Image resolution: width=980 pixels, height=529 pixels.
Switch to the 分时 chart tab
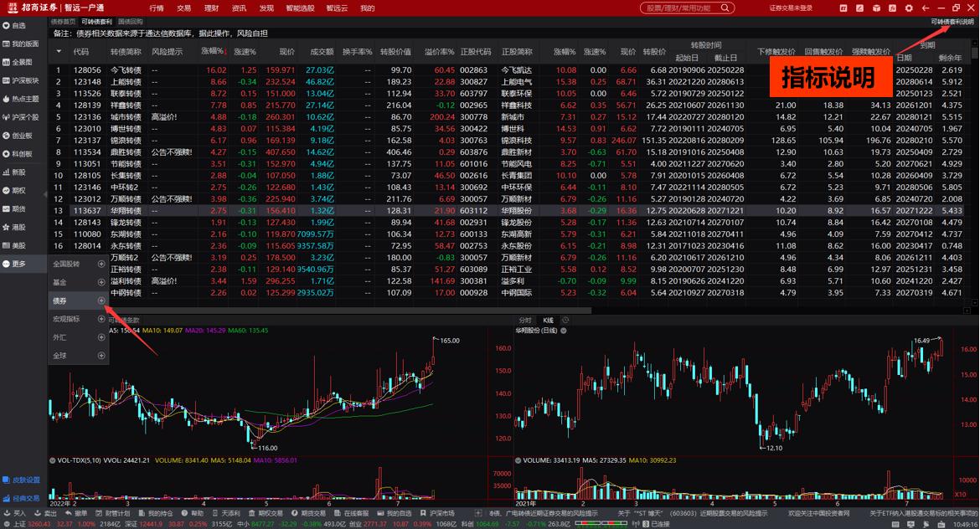525,320
